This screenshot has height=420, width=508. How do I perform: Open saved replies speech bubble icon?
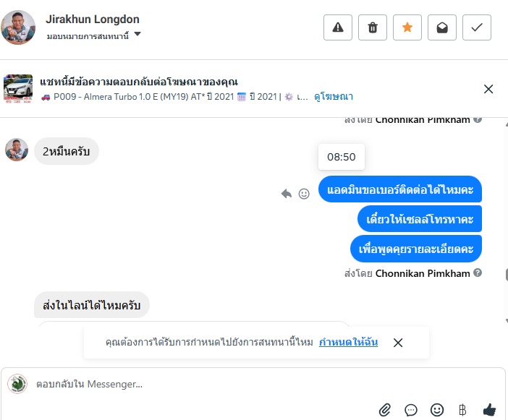pyautogui.click(x=411, y=410)
